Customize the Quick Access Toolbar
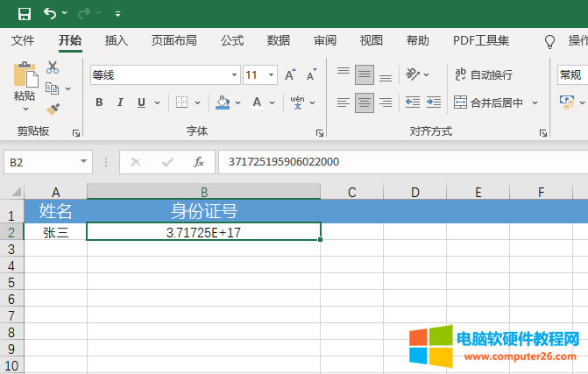Image resolution: width=588 pixels, height=374 pixels. (117, 14)
